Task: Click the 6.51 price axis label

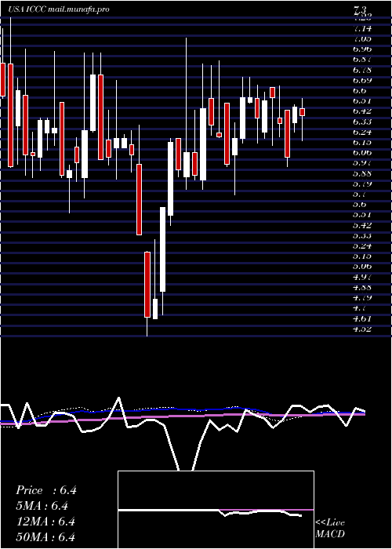Action: pos(362,101)
